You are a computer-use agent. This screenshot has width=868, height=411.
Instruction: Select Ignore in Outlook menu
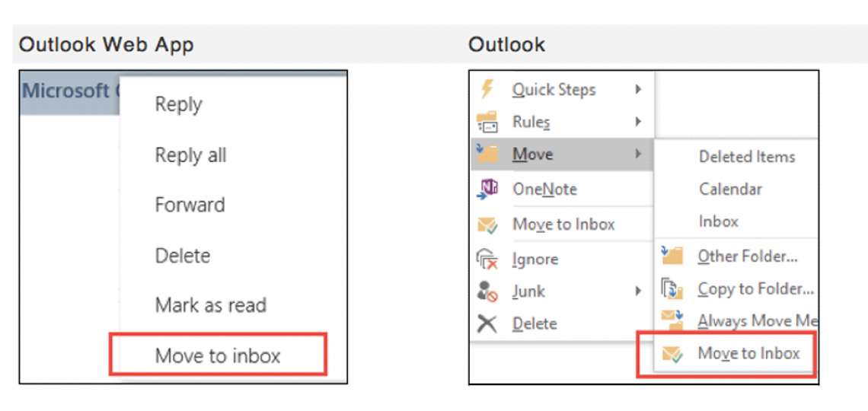pos(535,260)
